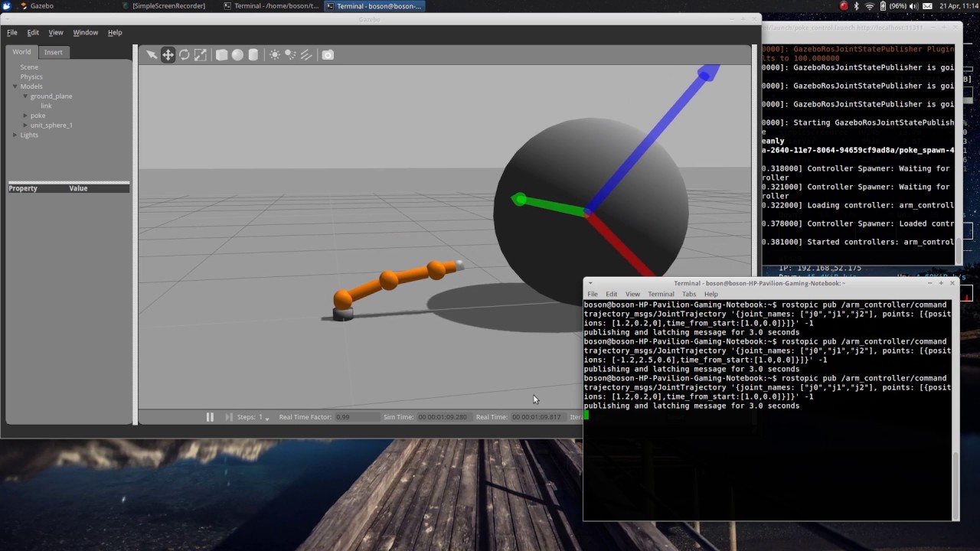Open the volume speaker tray icon

[x=913, y=6]
